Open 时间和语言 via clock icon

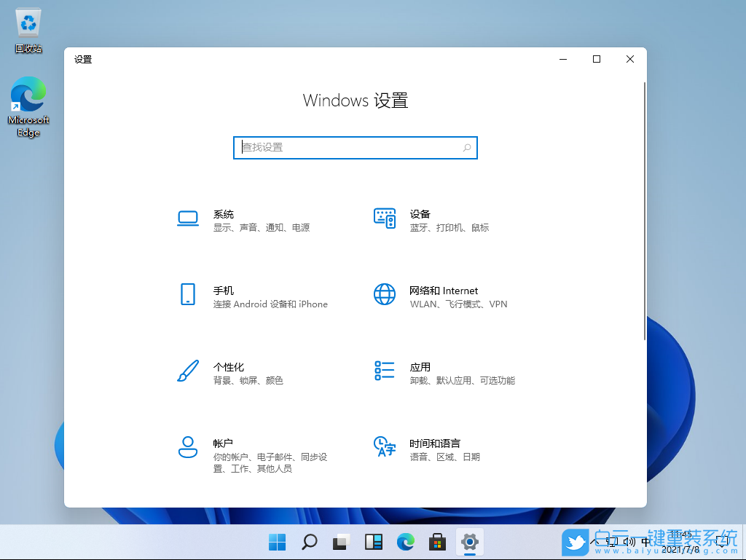click(x=384, y=448)
